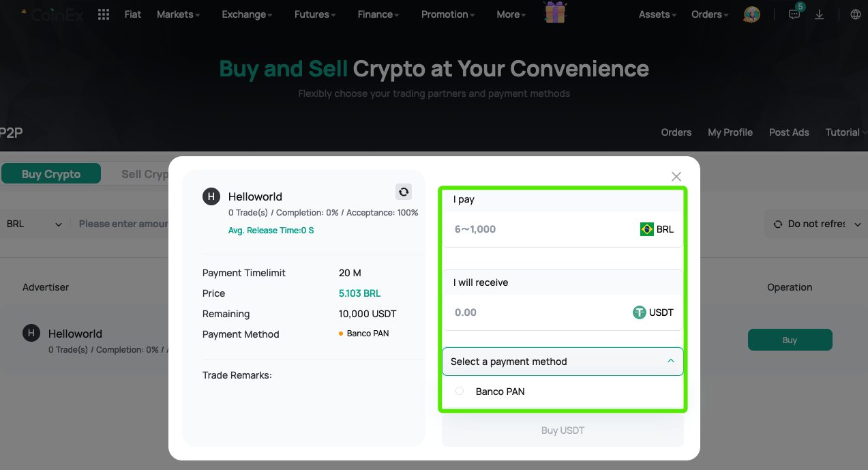Switch to My Profile in P2P nav
Image resolution: width=868 pixels, height=470 pixels.
click(x=730, y=132)
